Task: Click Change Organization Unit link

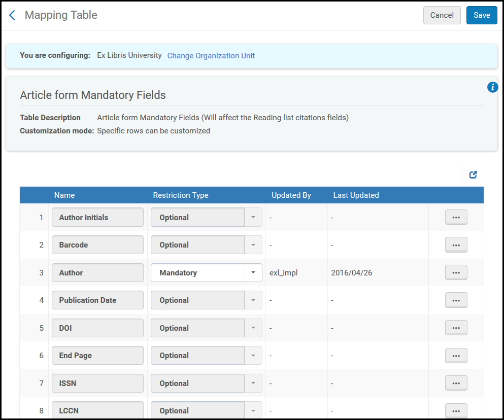Action: pyautogui.click(x=211, y=56)
